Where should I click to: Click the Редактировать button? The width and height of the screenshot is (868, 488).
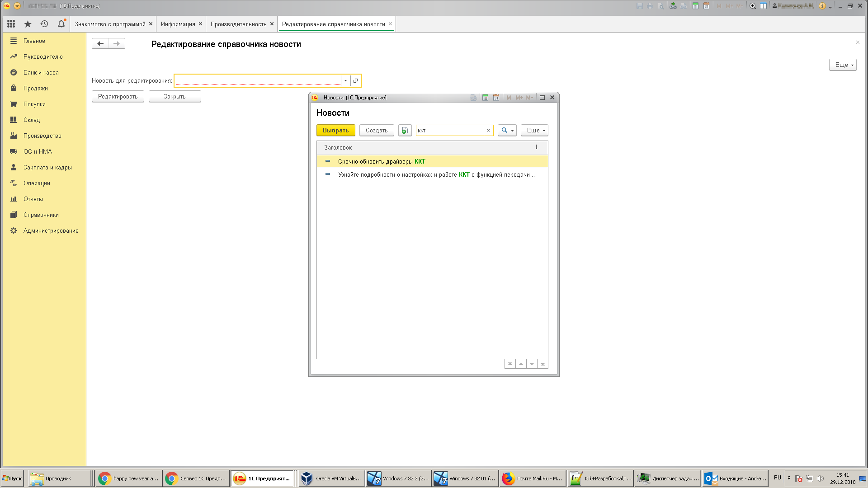point(118,96)
